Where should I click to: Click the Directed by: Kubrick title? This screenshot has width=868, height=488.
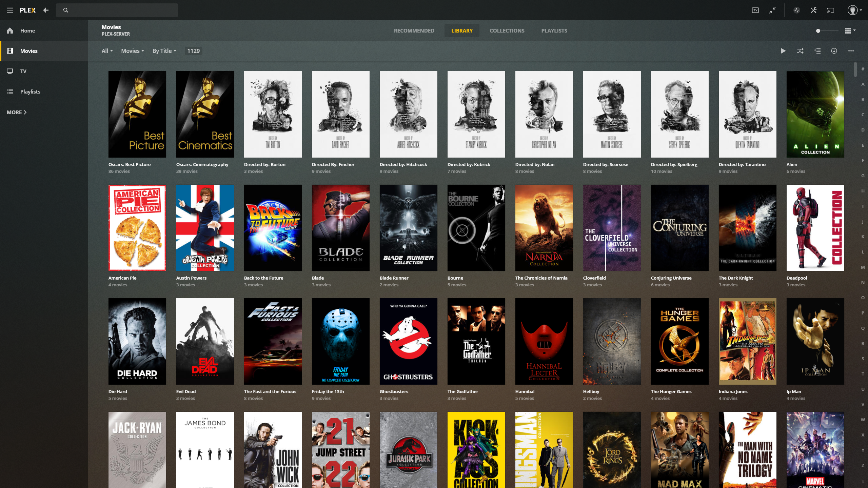click(469, 164)
